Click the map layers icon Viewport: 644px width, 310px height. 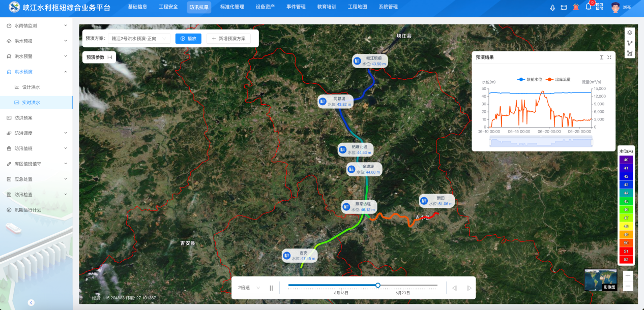[629, 33]
